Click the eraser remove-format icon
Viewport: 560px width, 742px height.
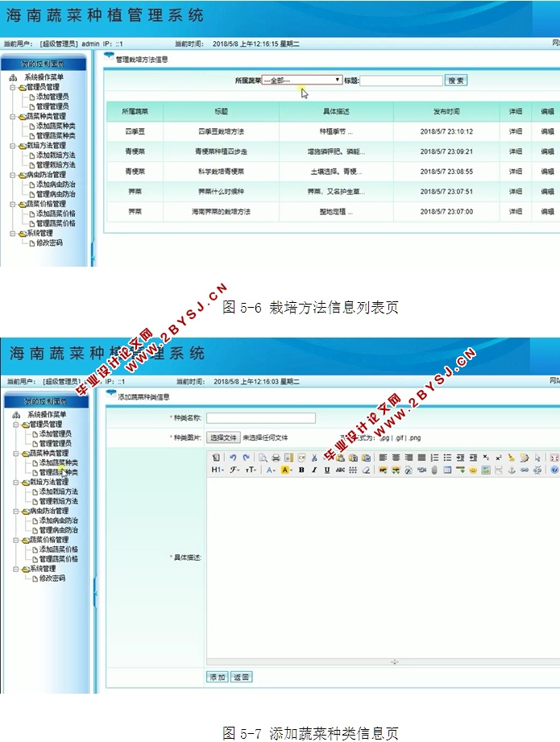tap(366, 470)
